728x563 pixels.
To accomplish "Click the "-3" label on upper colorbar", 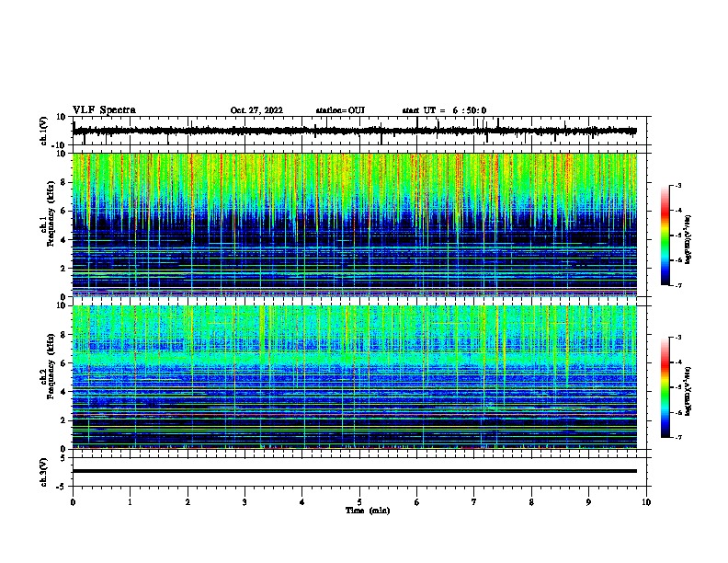I will coord(677,186).
